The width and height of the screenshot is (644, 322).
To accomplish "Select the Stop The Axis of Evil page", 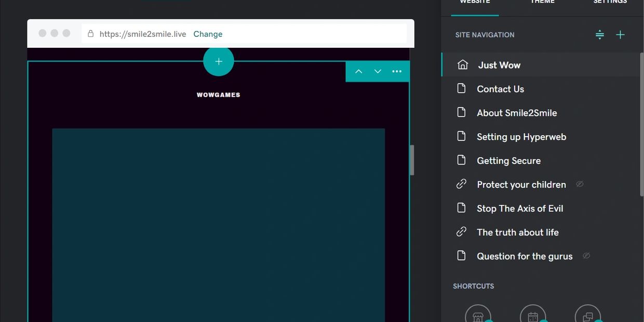I will [x=520, y=208].
